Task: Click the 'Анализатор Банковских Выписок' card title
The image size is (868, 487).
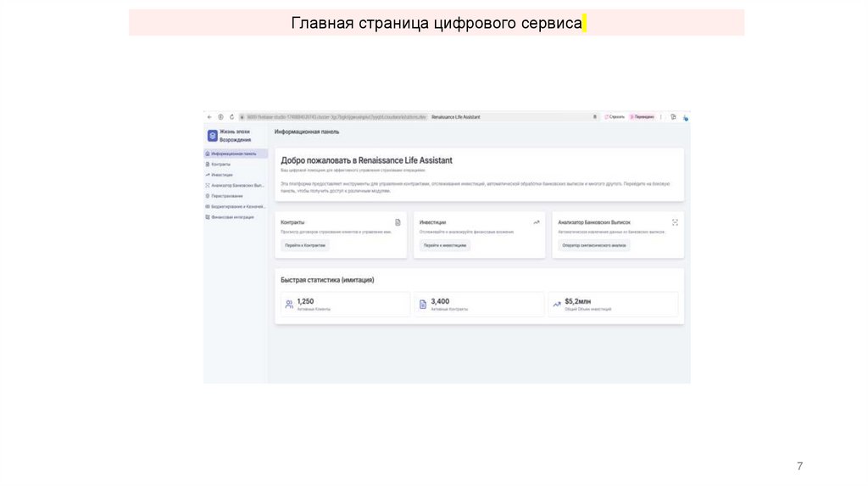Action: 594,222
